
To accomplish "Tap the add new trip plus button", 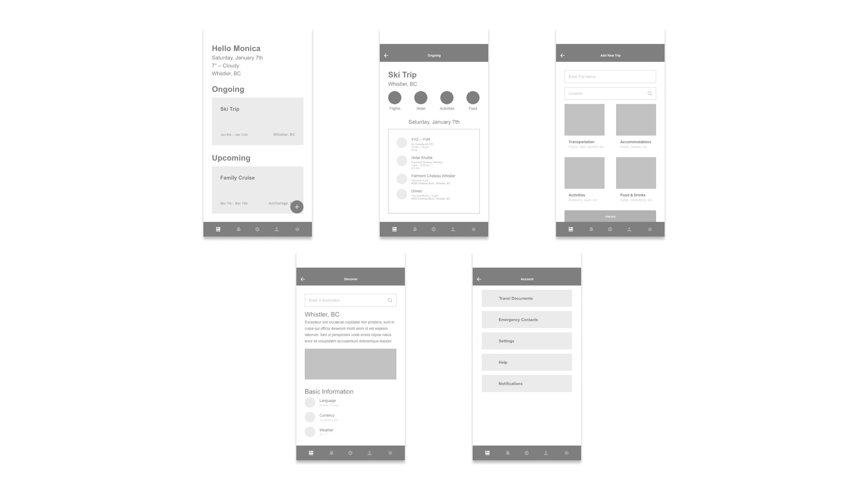I will (x=297, y=207).
